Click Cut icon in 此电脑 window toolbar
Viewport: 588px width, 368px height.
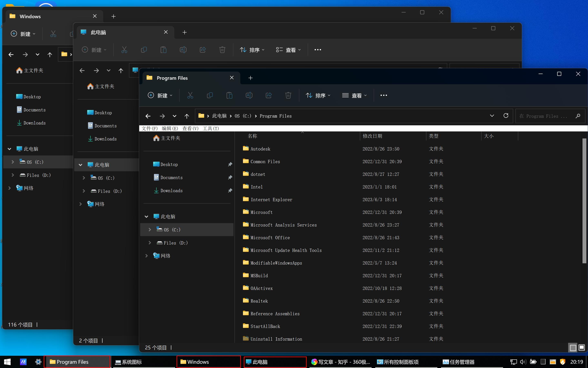pyautogui.click(x=124, y=50)
